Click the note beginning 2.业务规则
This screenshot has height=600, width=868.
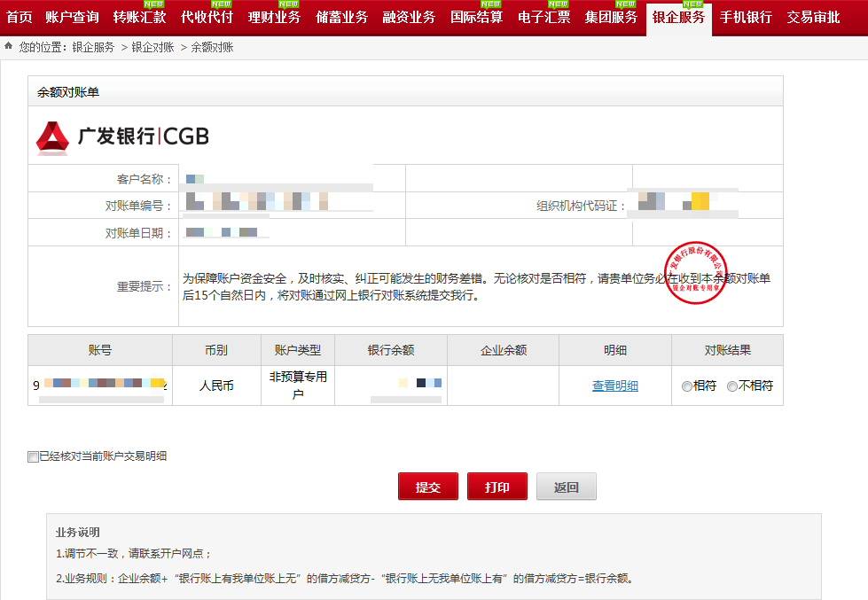345,579
